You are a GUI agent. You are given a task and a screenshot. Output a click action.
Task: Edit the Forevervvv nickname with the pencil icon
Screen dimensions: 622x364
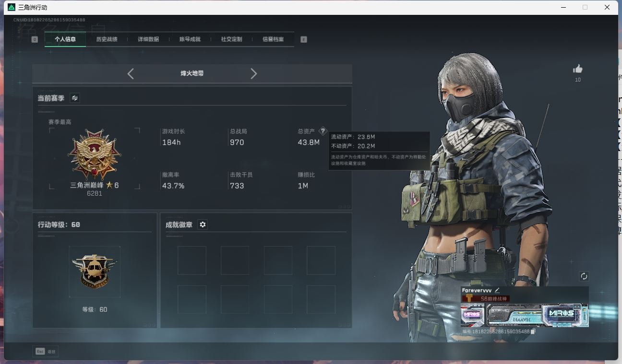point(497,290)
